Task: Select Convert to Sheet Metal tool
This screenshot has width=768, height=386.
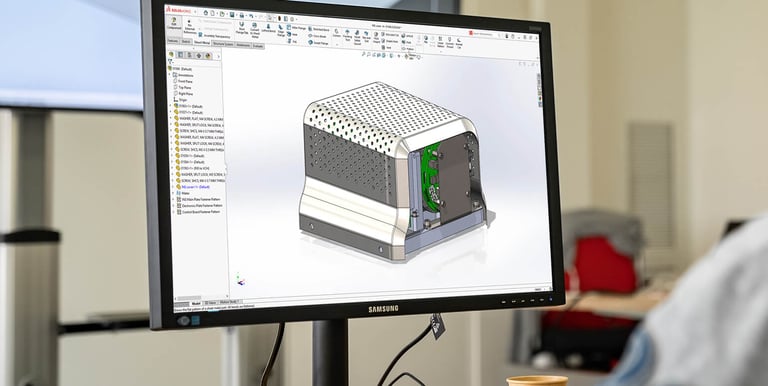Action: pos(255,30)
